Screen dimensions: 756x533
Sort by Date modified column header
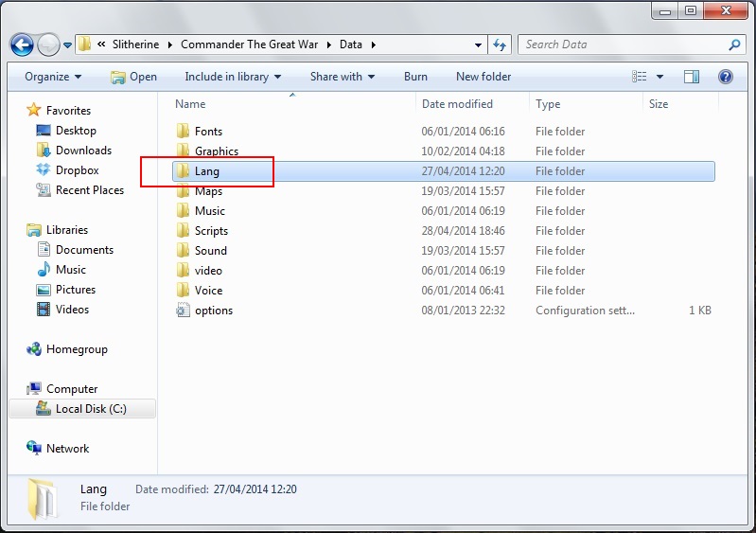(457, 104)
